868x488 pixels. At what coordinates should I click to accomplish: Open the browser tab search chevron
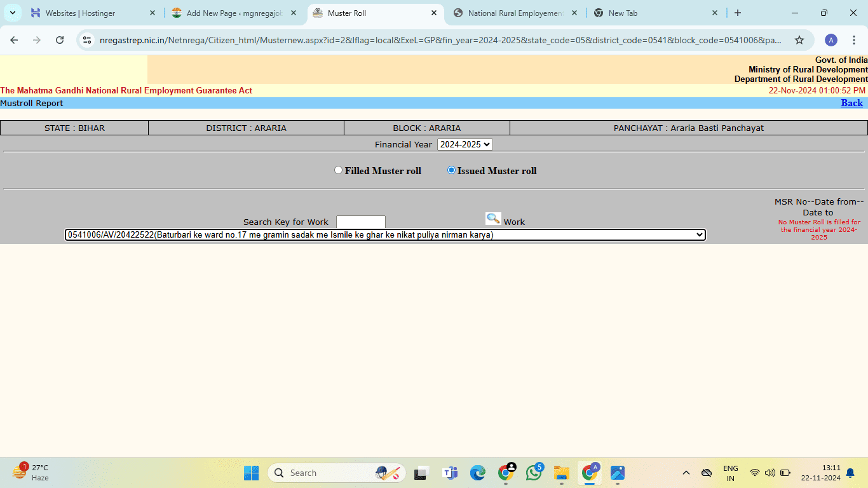click(13, 13)
